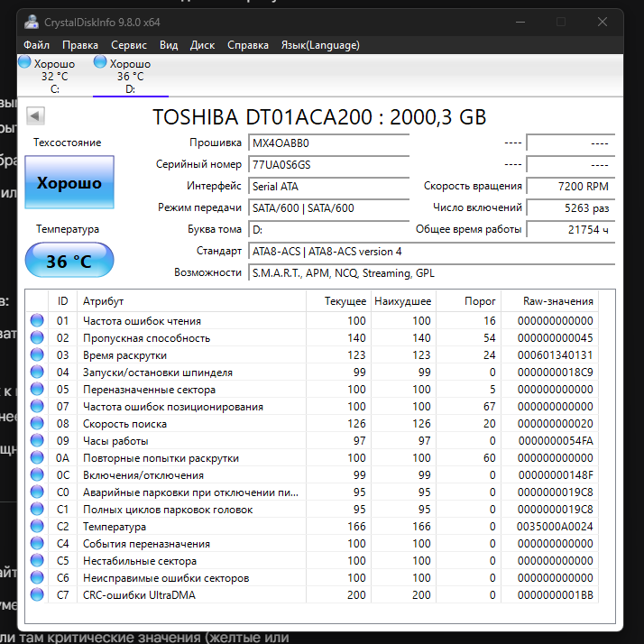Open the Правка menu
This screenshot has width=644, height=644.
[x=80, y=45]
